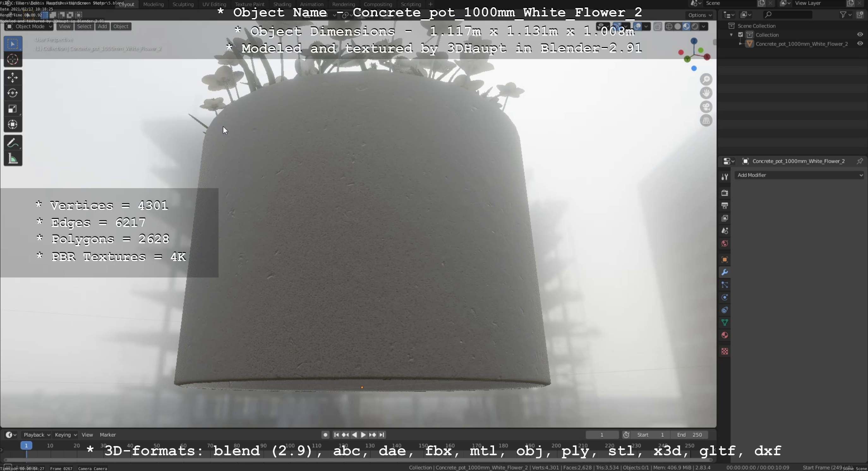Hide Concrete_pot_1000mm_White_Flower_2 with eye icon
Viewport: 868px width, 471px height.
pyautogui.click(x=860, y=44)
